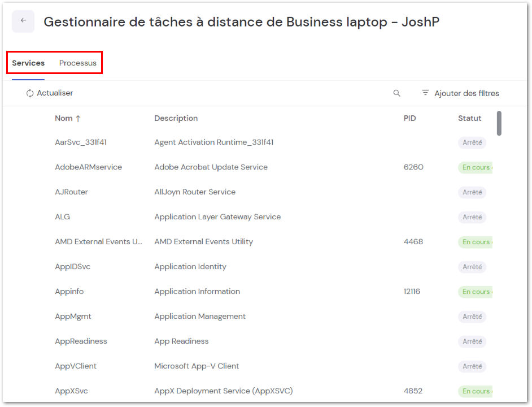The image size is (532, 407).
Task: Toggle sort arrow next to Nom
Action: coord(78,119)
